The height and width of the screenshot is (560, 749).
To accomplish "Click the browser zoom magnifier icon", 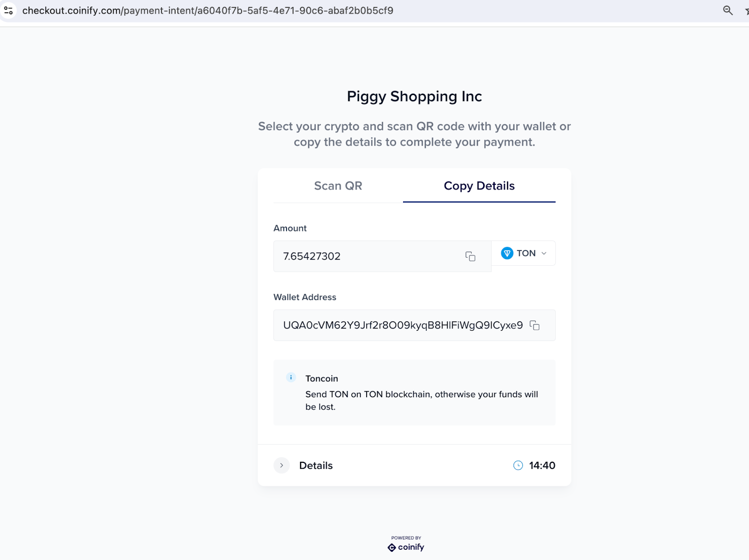I will pyautogui.click(x=727, y=10).
